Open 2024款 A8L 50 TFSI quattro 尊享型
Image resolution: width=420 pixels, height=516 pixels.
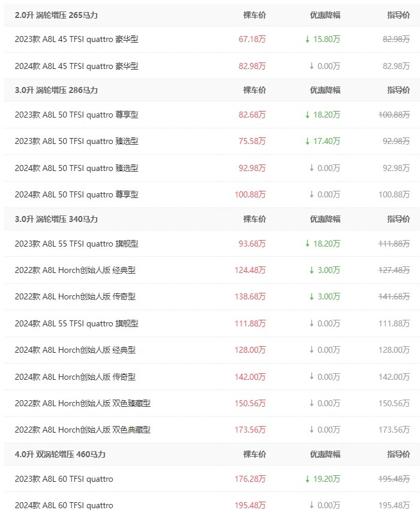tap(76, 194)
